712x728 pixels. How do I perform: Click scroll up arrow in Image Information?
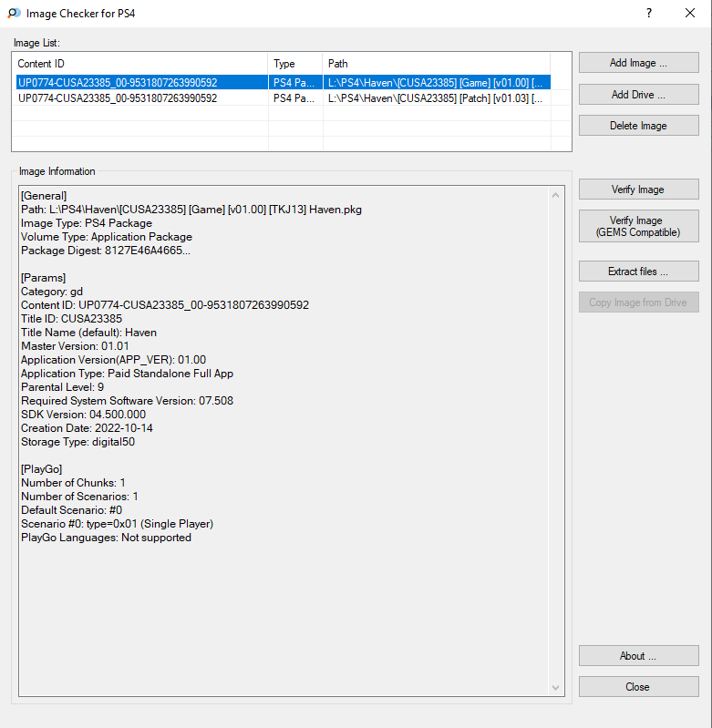coord(555,196)
